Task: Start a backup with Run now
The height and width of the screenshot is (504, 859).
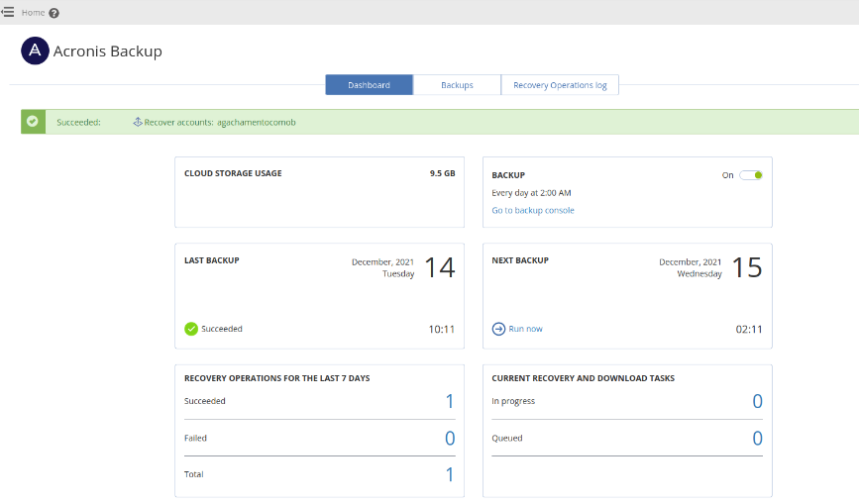Action: click(525, 329)
